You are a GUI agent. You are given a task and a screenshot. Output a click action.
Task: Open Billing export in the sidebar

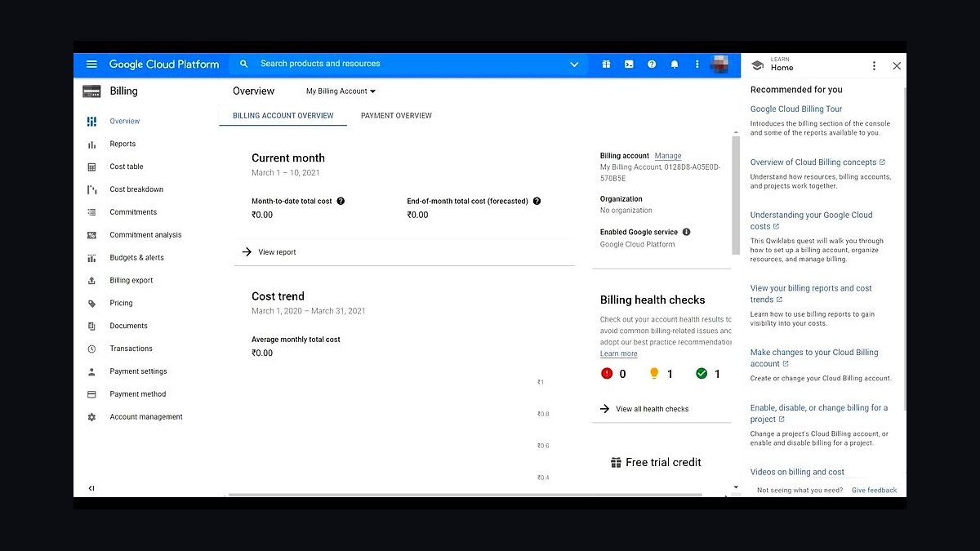(131, 281)
